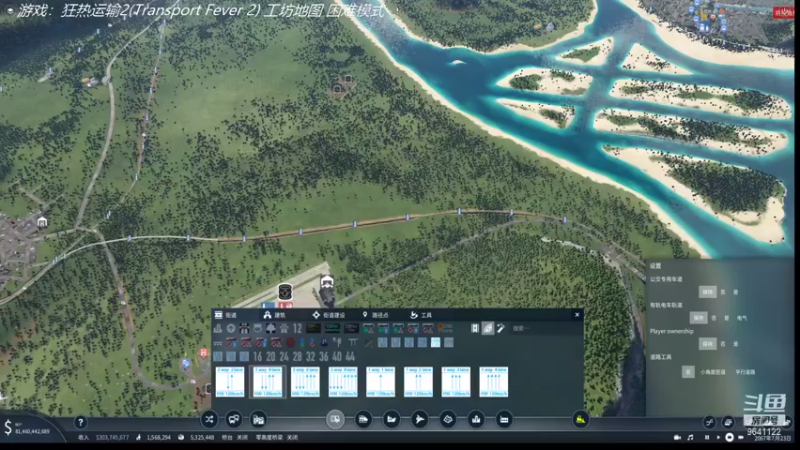Screen dimensions: 800x450
Task: Select the road construction icon in bottom bar
Action: [335, 419]
